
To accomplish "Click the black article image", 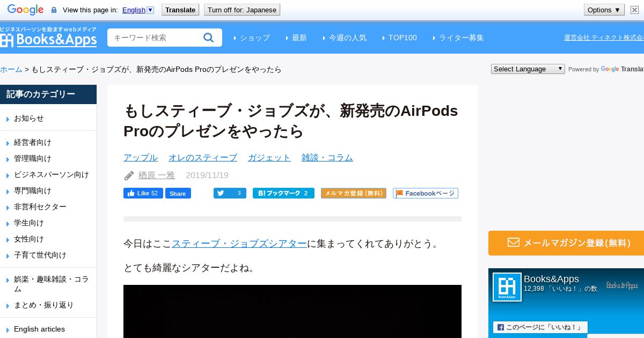I will tap(292, 311).
